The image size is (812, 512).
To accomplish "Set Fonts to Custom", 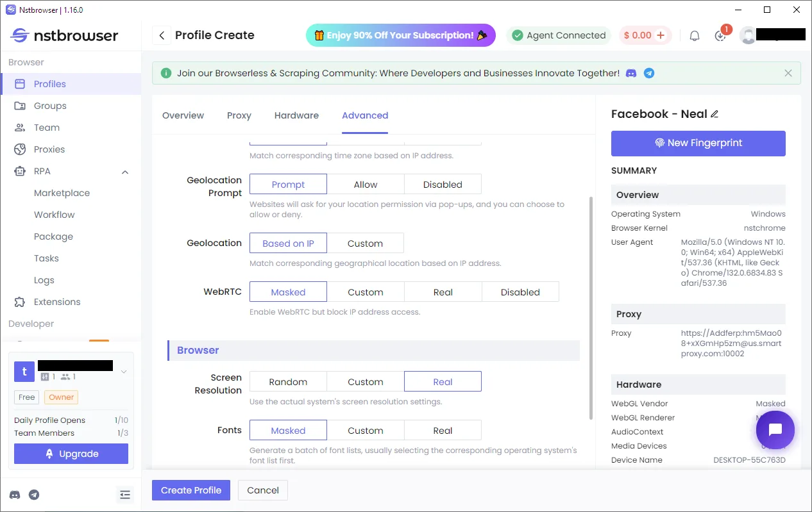I will 366,431.
